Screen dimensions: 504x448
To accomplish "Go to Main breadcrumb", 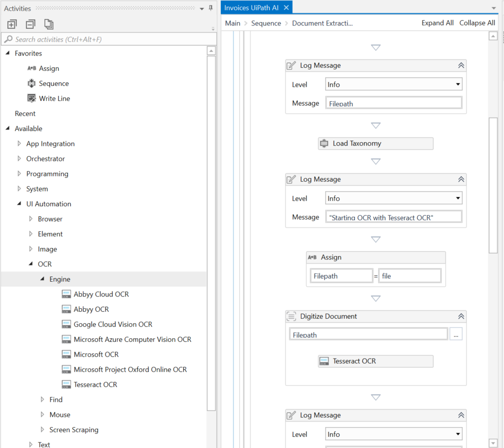I will pyautogui.click(x=233, y=23).
